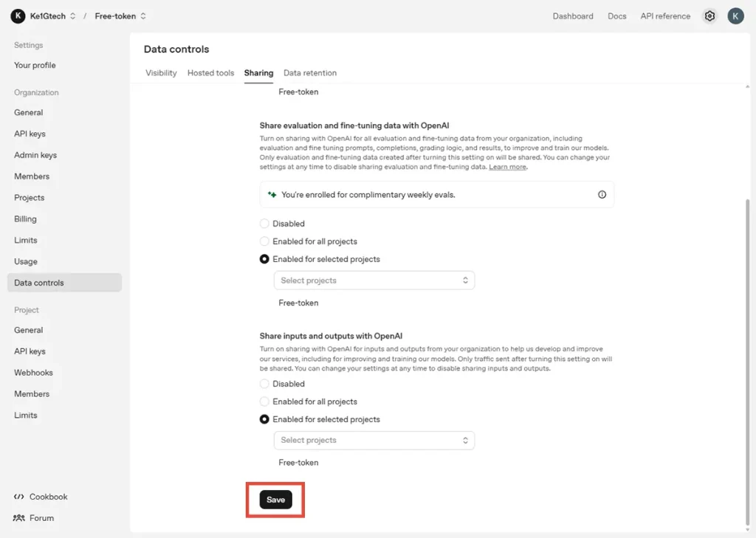This screenshot has width=756, height=538.
Task: Open the Learn more link
Action: click(x=507, y=167)
